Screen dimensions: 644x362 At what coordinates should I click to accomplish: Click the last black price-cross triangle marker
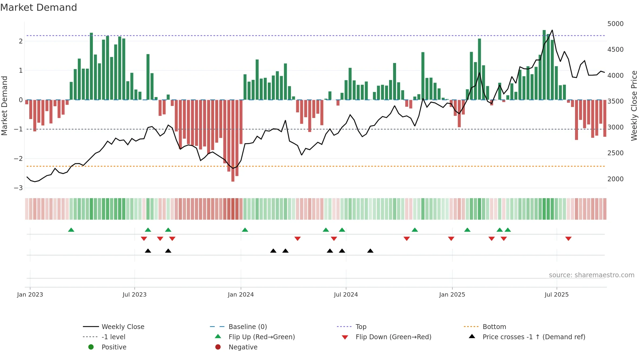click(x=370, y=251)
